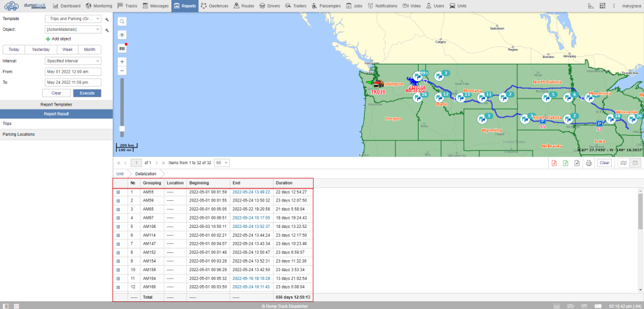Click the map zoom slider handle

click(x=122, y=129)
